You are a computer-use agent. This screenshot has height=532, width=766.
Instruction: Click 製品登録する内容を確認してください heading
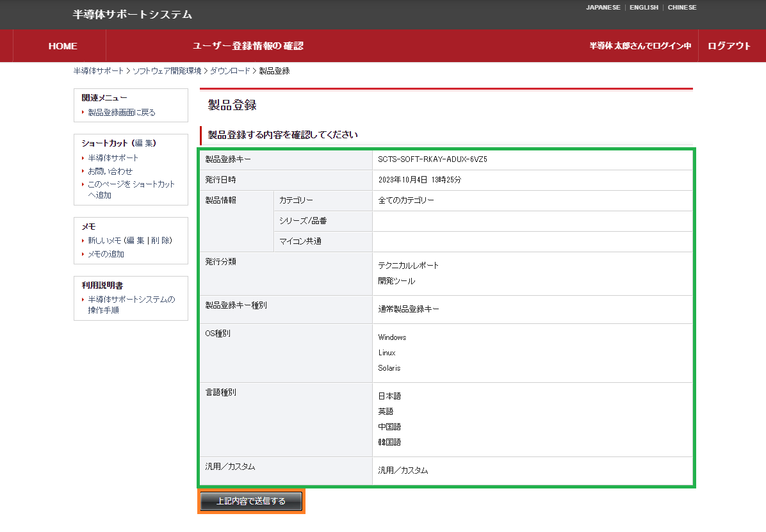coord(283,135)
